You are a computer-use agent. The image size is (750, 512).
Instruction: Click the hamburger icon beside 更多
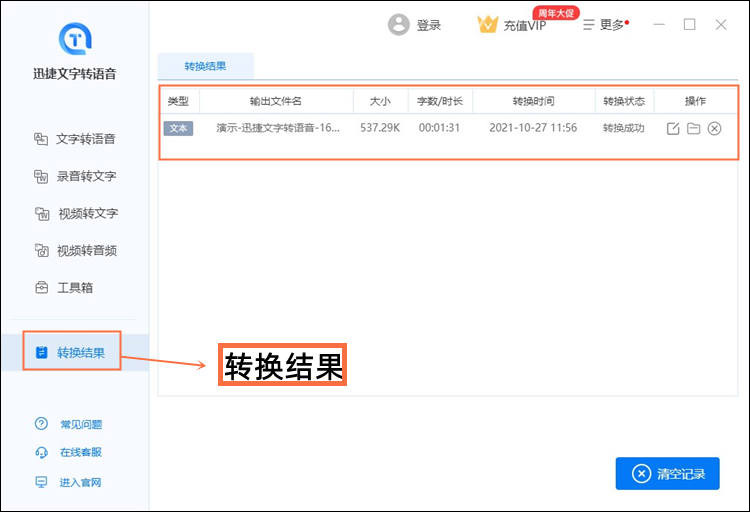(589, 24)
